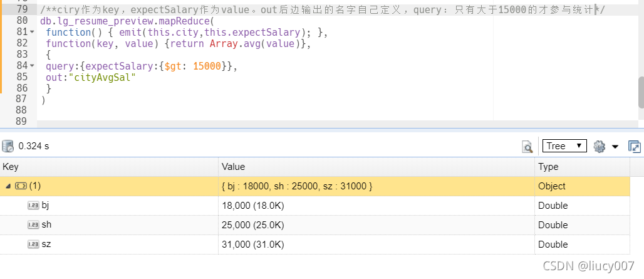Fold the code block at line 84
Image resolution: width=644 pixels, height=279 pixels.
coord(32,66)
